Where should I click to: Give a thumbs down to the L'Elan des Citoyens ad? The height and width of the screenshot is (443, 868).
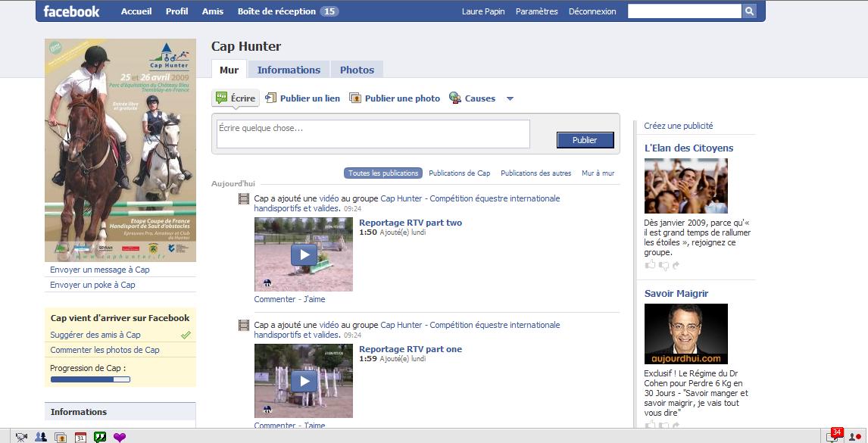663,266
